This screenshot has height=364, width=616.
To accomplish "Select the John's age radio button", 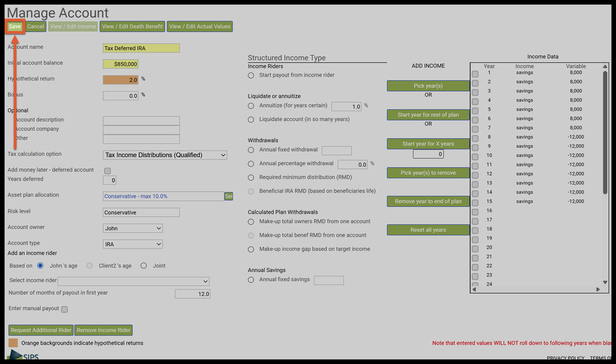I will pos(40,266).
